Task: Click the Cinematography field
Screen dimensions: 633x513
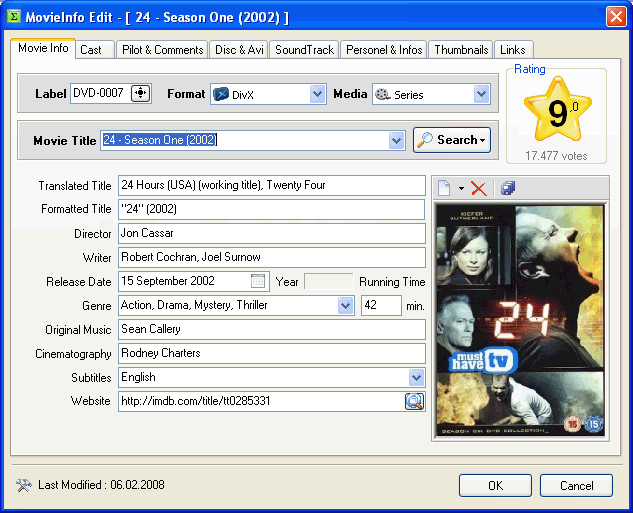Action: click(272, 353)
